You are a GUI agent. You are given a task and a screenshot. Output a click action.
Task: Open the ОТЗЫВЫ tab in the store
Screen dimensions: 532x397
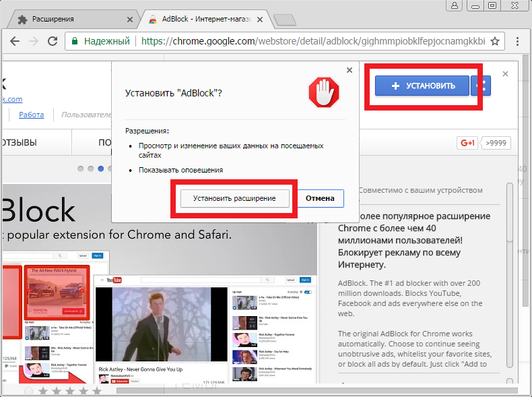20,143
